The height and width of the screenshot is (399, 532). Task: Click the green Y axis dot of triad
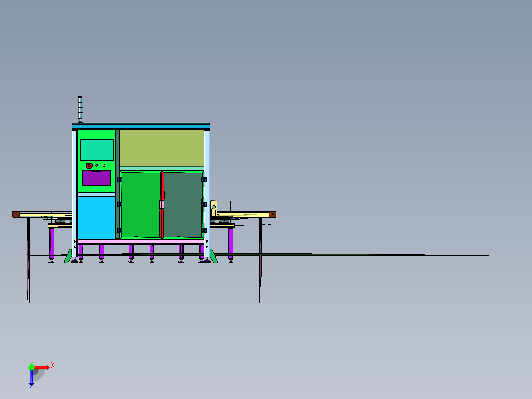[x=31, y=367]
